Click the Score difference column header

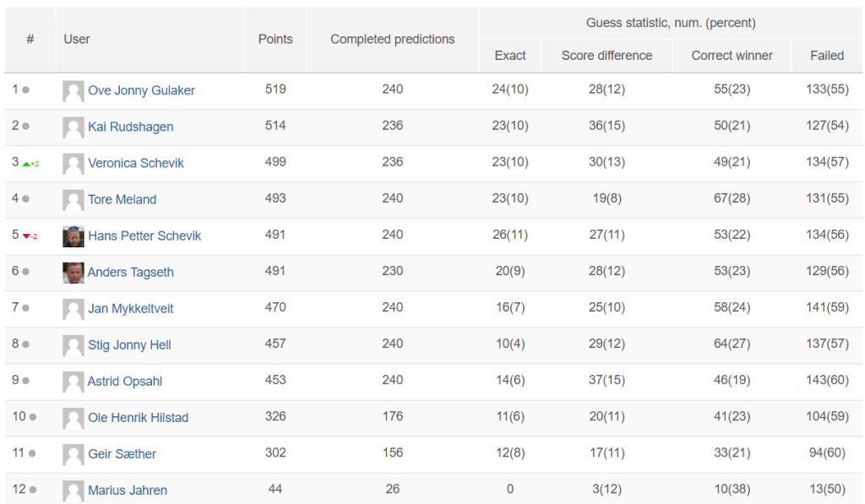(607, 56)
